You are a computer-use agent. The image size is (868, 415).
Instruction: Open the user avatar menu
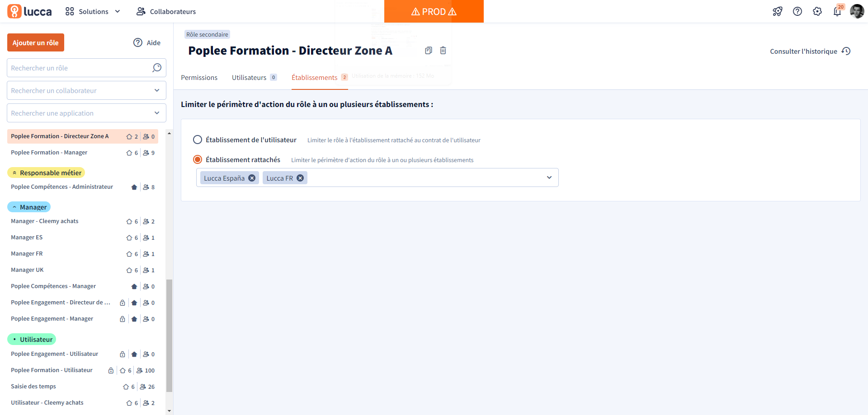[857, 11]
